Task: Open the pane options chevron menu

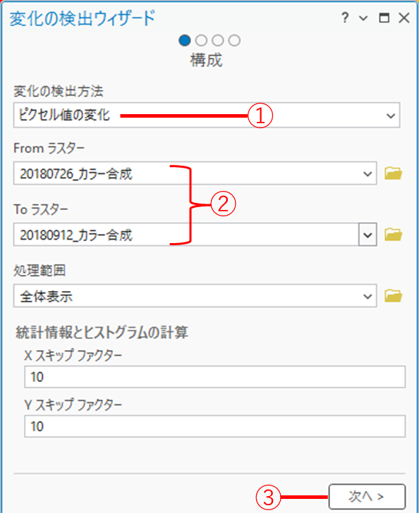Action: (363, 18)
